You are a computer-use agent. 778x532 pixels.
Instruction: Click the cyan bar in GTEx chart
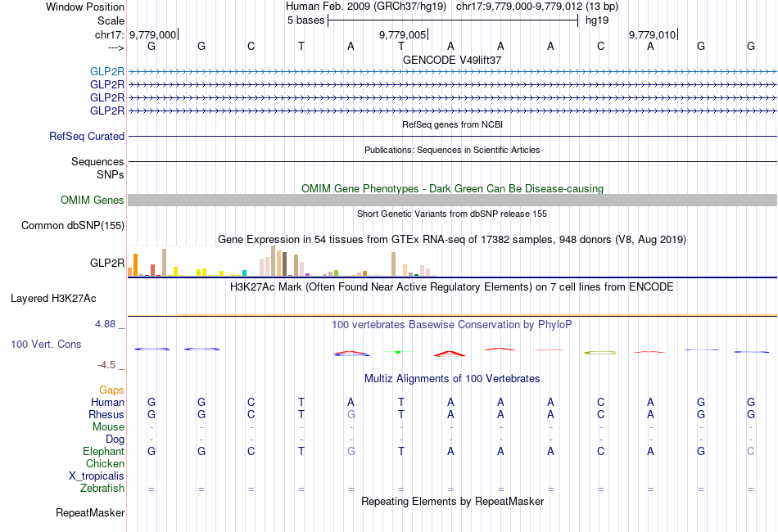[244, 273]
